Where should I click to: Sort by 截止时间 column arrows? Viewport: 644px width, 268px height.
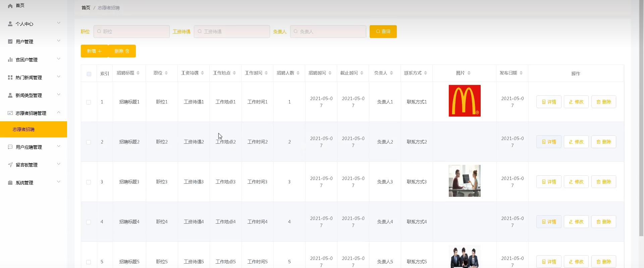(x=362, y=73)
